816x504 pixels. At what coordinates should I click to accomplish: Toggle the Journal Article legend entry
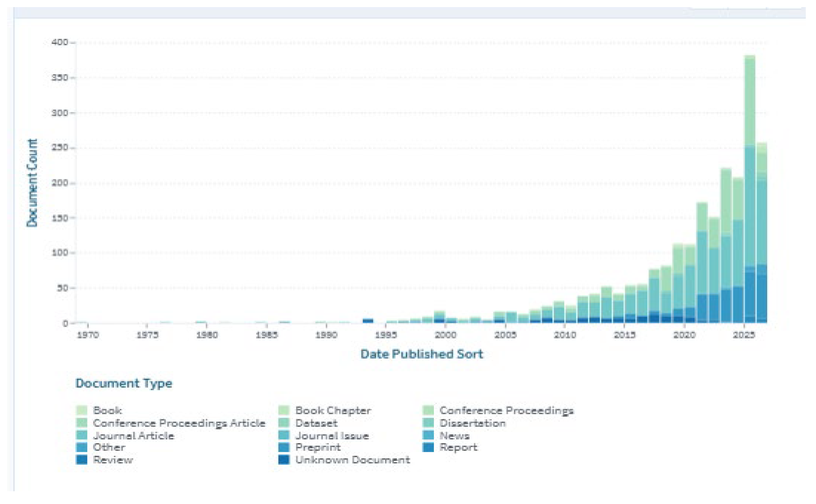pyautogui.click(x=125, y=436)
